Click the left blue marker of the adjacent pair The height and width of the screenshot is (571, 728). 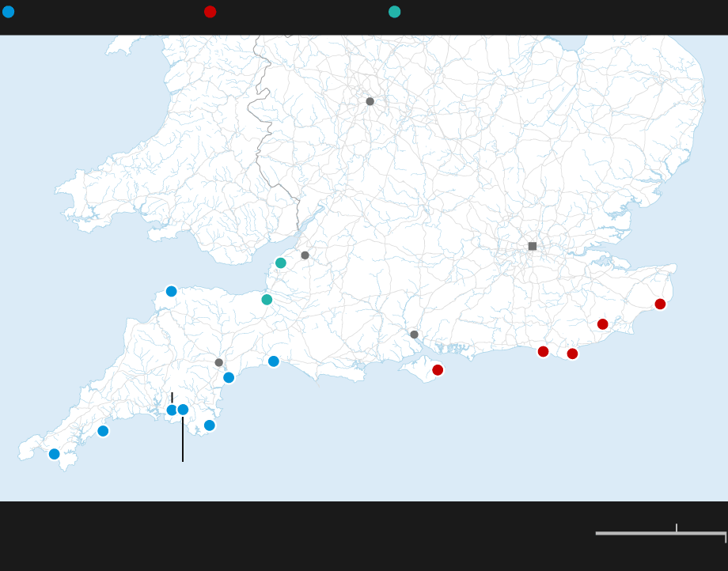171,410
